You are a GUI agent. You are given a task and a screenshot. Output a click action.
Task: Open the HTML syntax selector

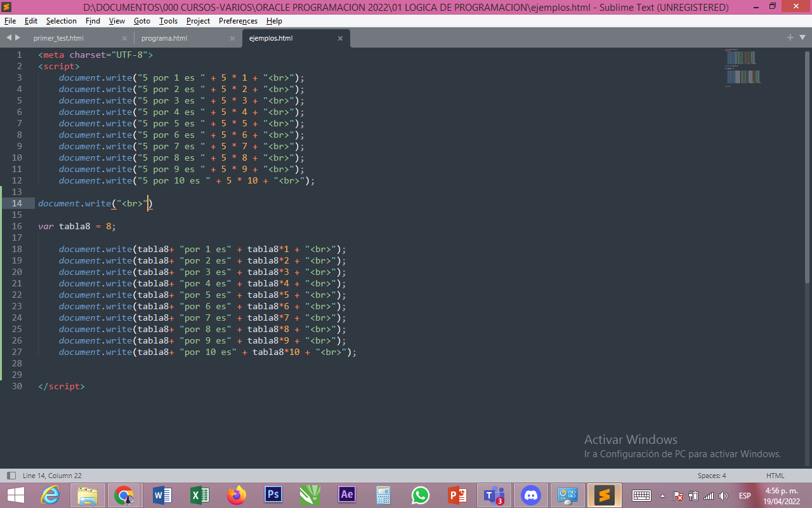click(x=775, y=475)
